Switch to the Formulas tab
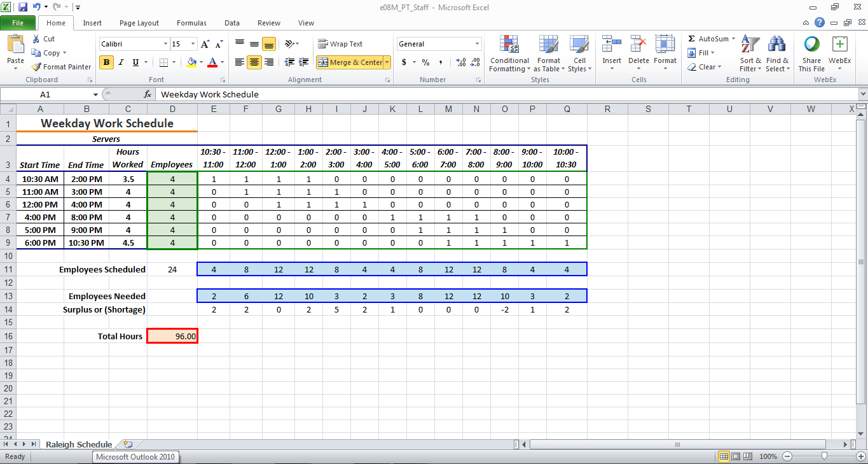 click(x=191, y=23)
